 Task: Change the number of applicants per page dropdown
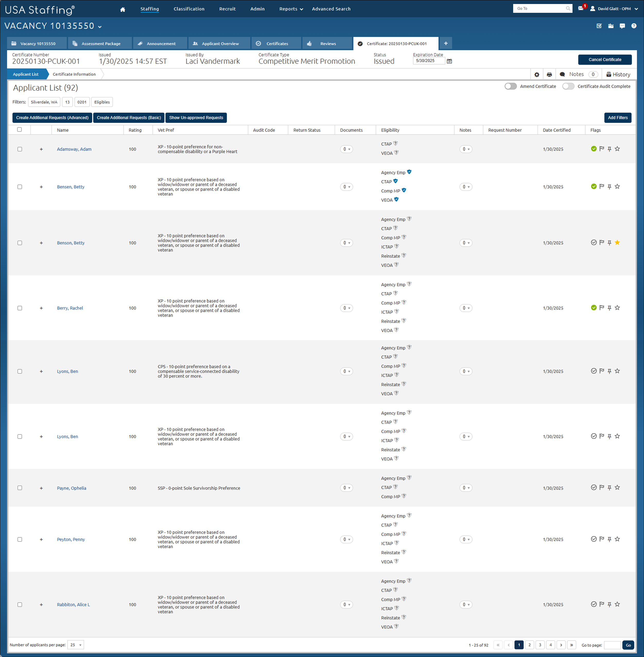(75, 645)
